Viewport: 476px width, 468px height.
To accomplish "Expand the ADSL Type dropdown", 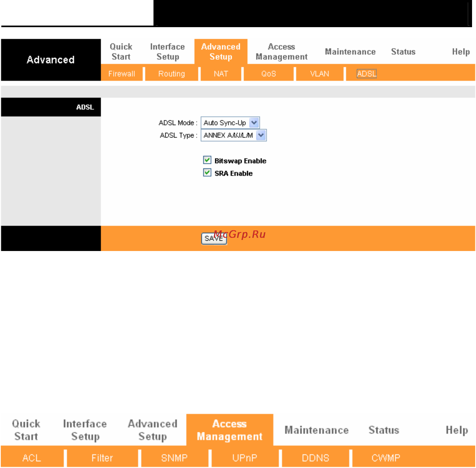I will 234,135.
